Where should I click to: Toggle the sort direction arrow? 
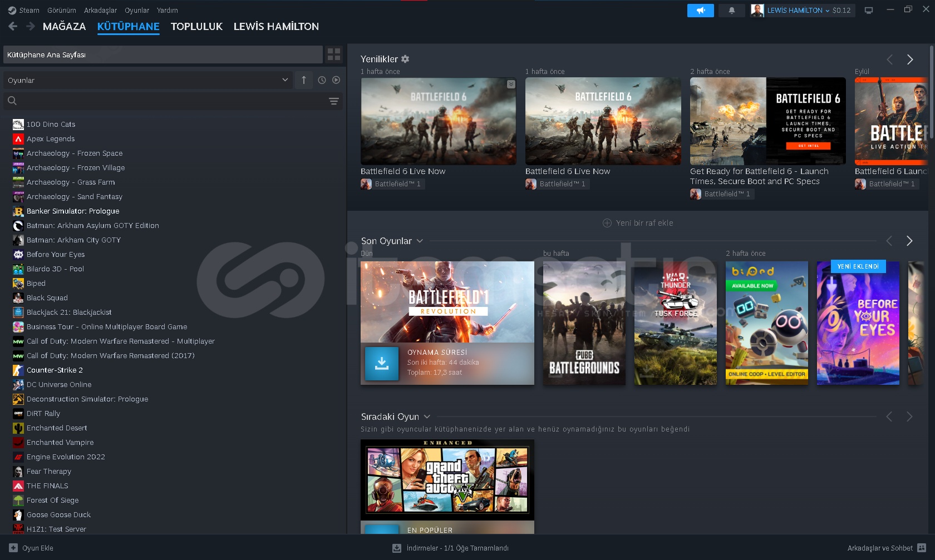pyautogui.click(x=304, y=80)
